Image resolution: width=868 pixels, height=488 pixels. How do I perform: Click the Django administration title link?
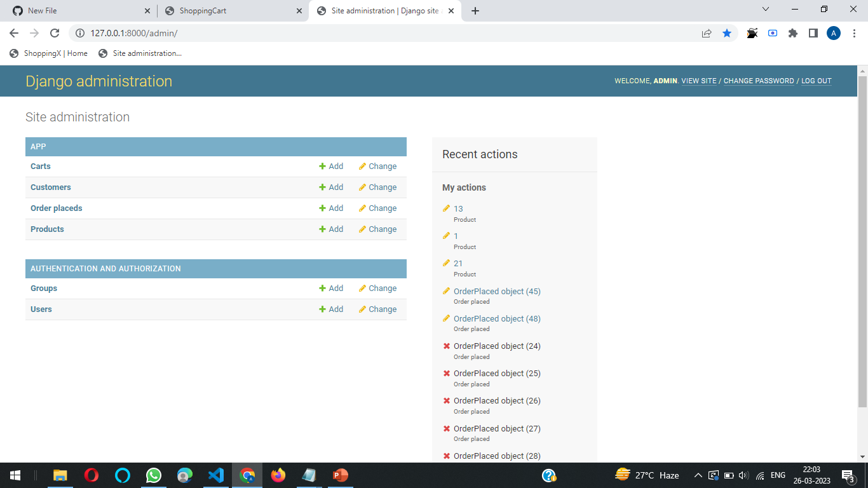tap(98, 81)
